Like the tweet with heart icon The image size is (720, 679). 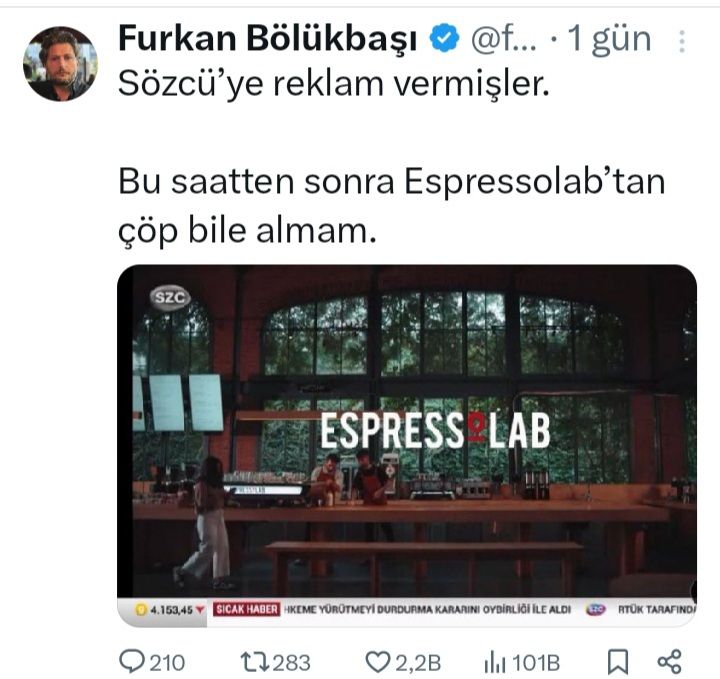click(x=378, y=662)
